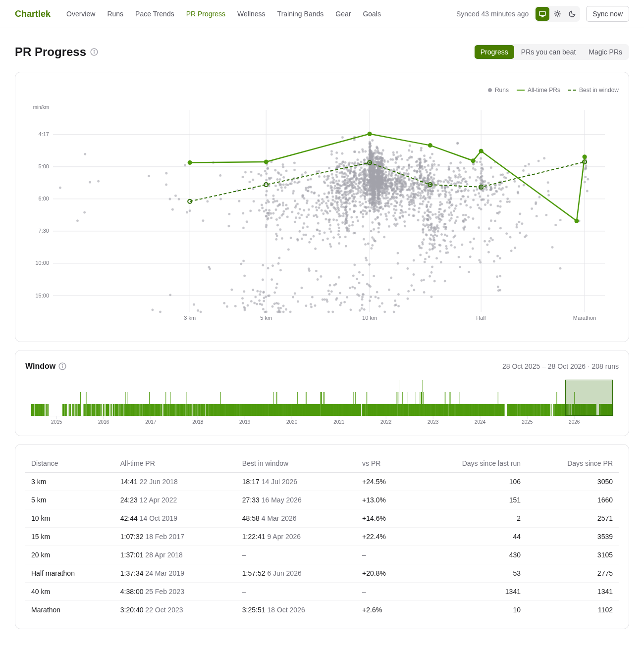Toggle the Best in window legend series
This screenshot has width=644, height=645.
593,90
